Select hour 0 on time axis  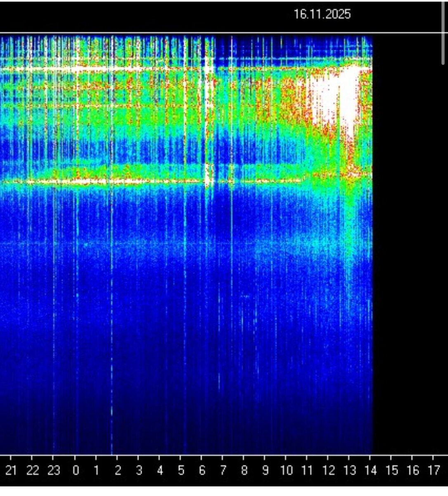76,470
